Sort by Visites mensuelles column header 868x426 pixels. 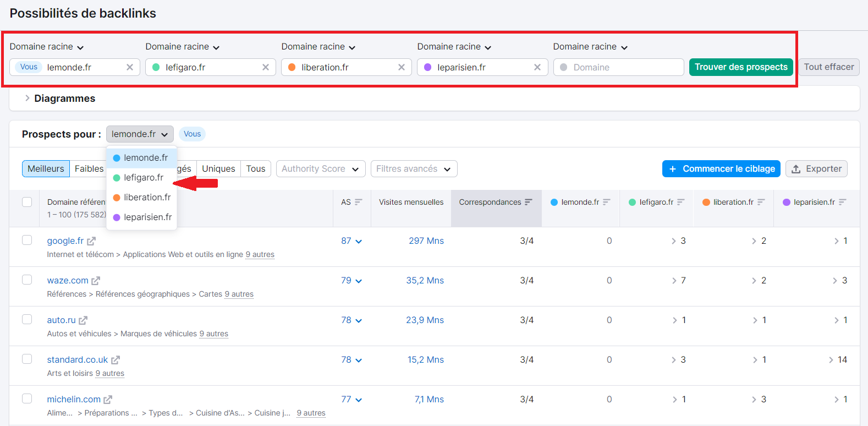coord(411,202)
